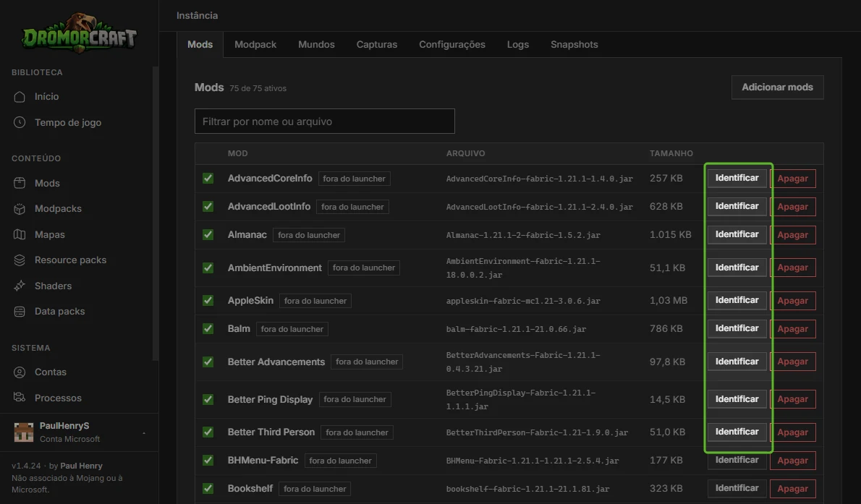
Task: Open the Mundos tab
Action: click(x=316, y=45)
